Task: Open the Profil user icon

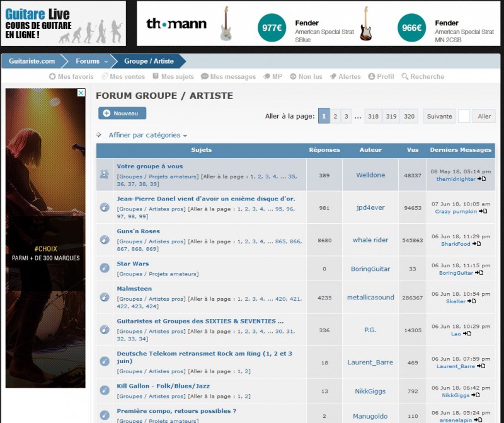Action: tap(371, 77)
